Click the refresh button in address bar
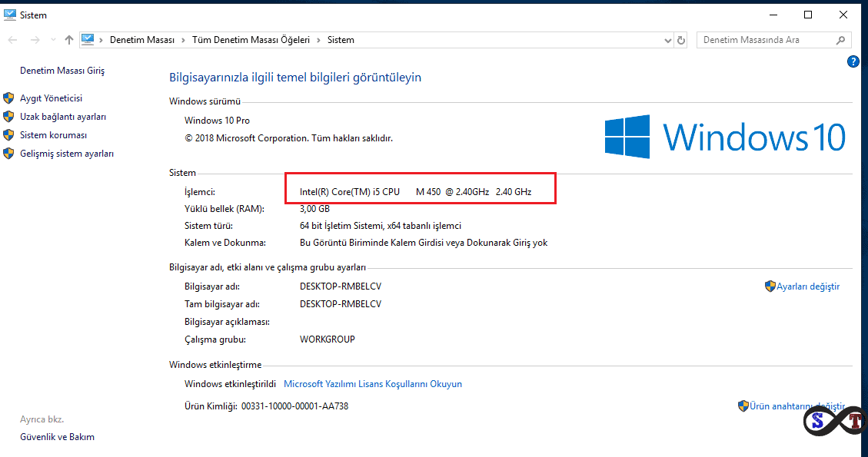The height and width of the screenshot is (457, 868). [681, 40]
